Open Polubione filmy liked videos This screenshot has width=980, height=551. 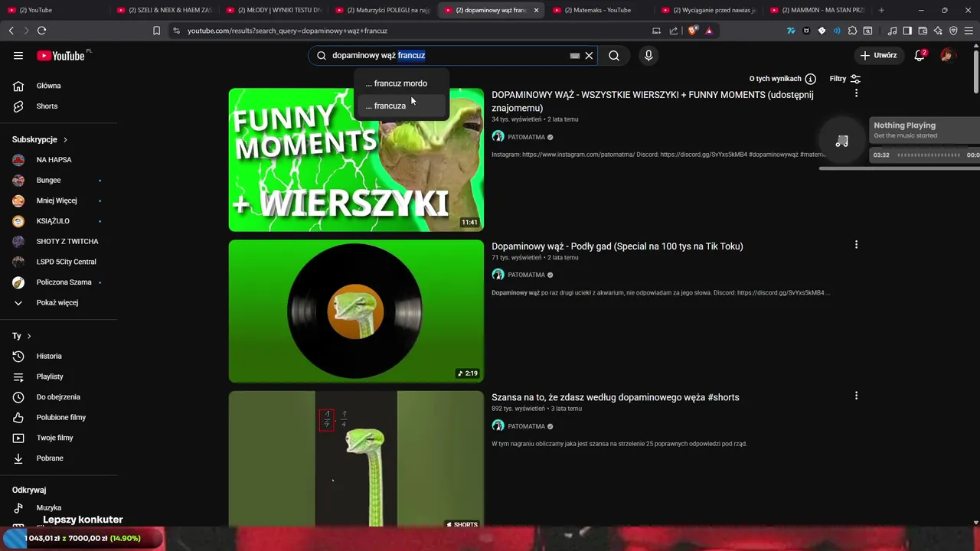60,417
